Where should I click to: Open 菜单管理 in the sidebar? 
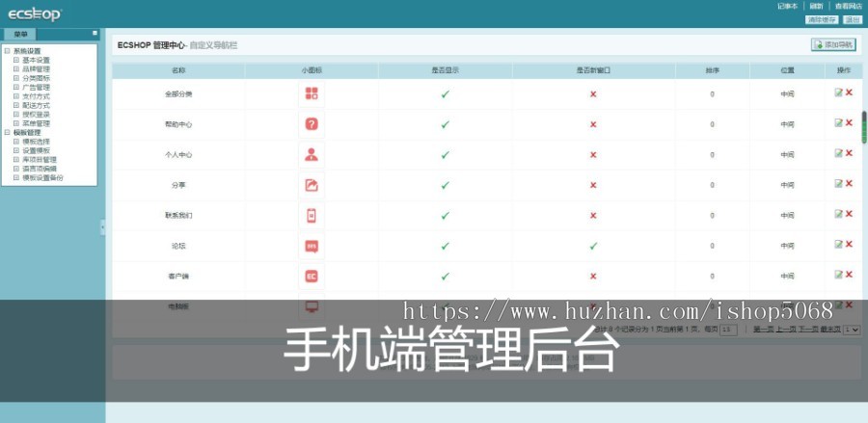tap(36, 123)
